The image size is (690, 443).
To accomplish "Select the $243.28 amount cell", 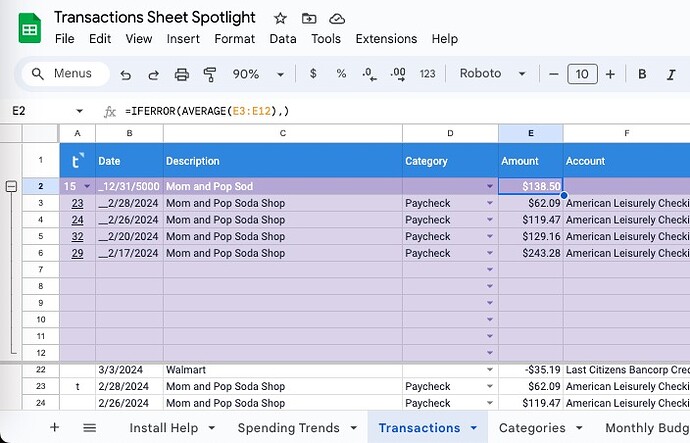I will click(531, 253).
